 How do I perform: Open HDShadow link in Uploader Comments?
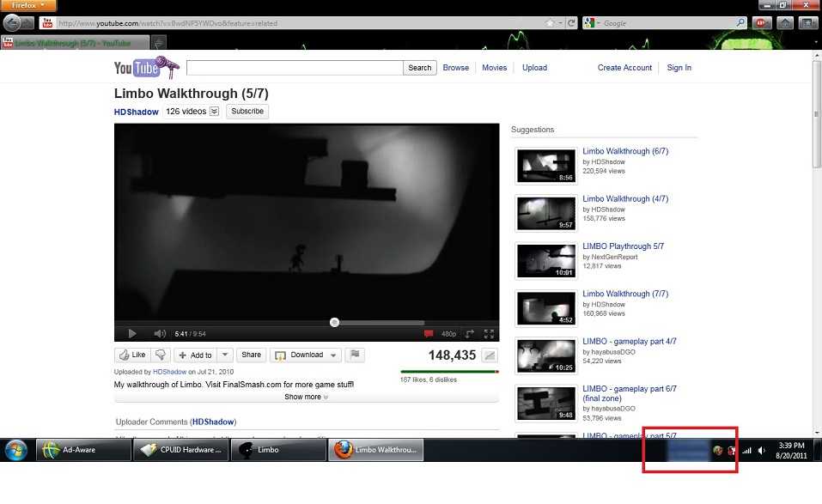pyautogui.click(x=213, y=422)
